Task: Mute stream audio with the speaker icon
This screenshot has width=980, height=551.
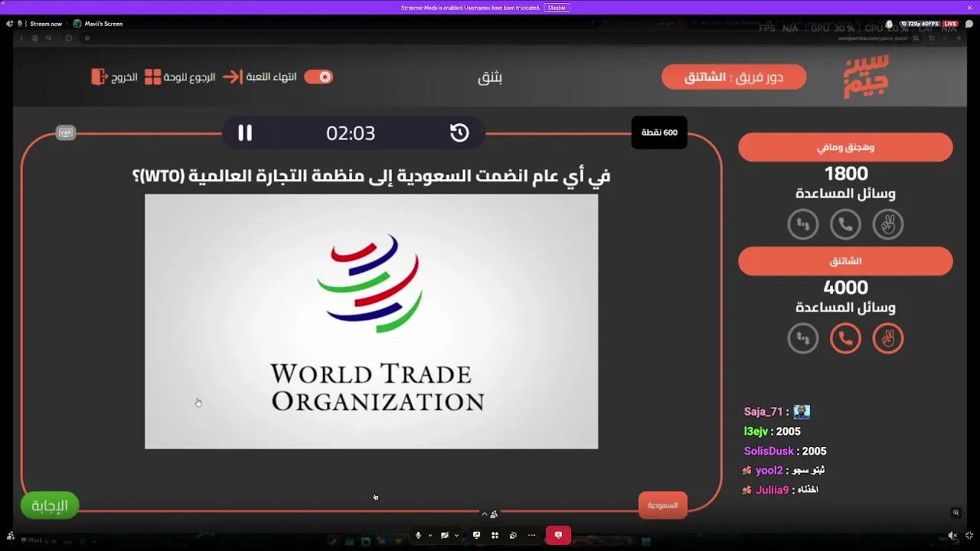Action: tap(952, 536)
